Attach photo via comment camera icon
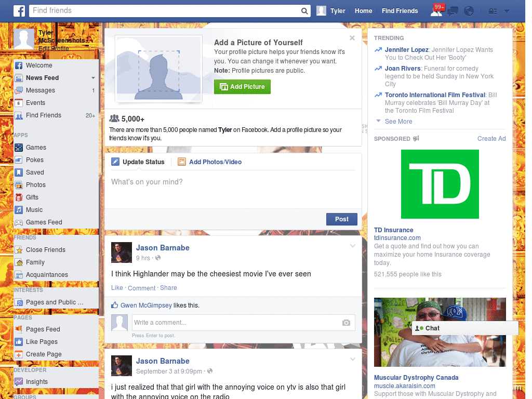Viewport: 532px width, 399px height. point(346,323)
